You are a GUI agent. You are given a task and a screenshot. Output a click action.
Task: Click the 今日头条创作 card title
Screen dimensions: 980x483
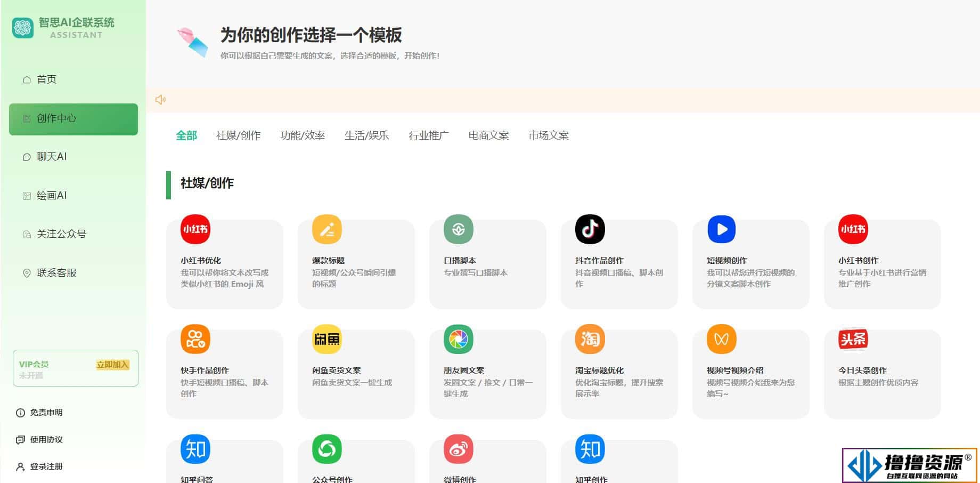coord(862,371)
